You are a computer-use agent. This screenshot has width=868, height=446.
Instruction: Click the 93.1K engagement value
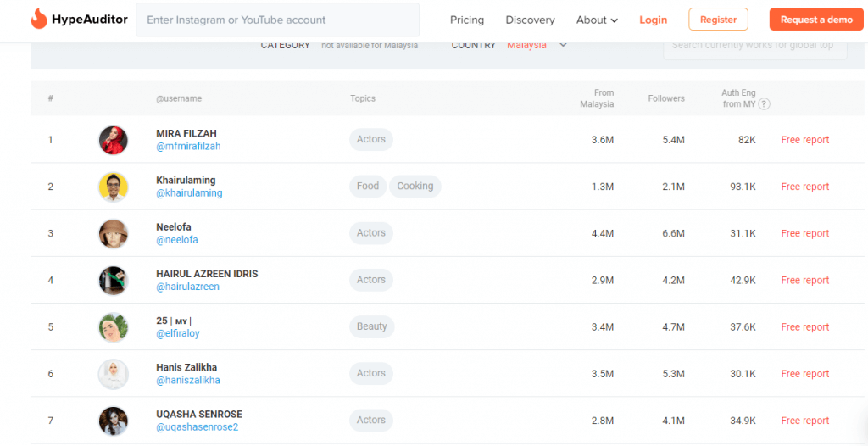[x=743, y=187]
